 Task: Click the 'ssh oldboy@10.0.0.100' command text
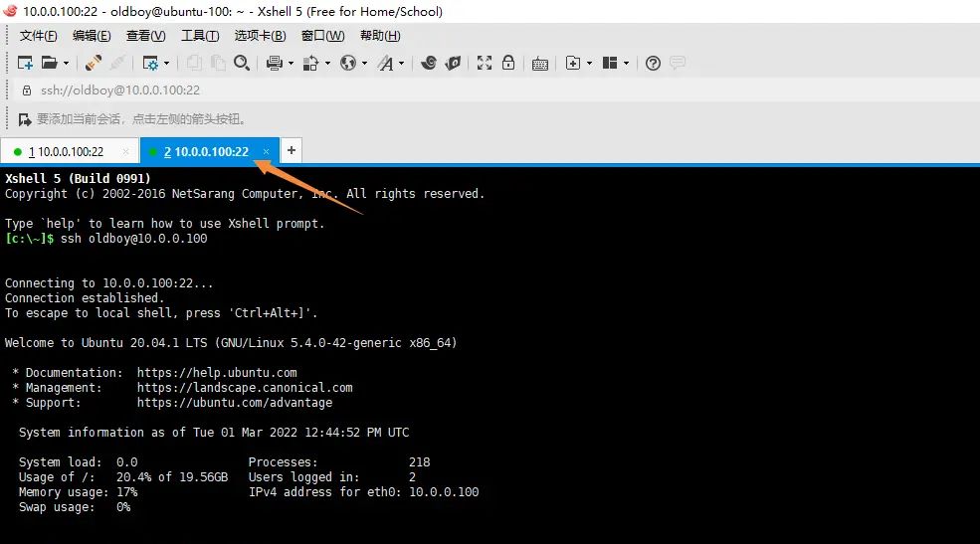pos(133,239)
